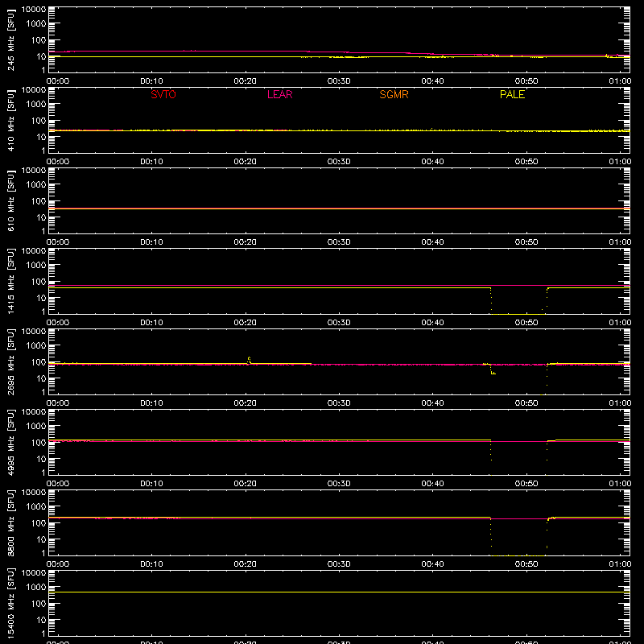Click the PALE station legend label
644x644 pixels.
[x=512, y=94]
